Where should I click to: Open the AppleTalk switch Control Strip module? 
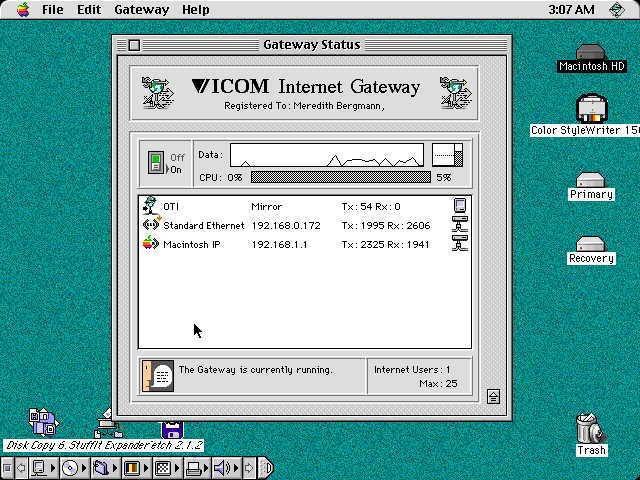tap(43, 468)
